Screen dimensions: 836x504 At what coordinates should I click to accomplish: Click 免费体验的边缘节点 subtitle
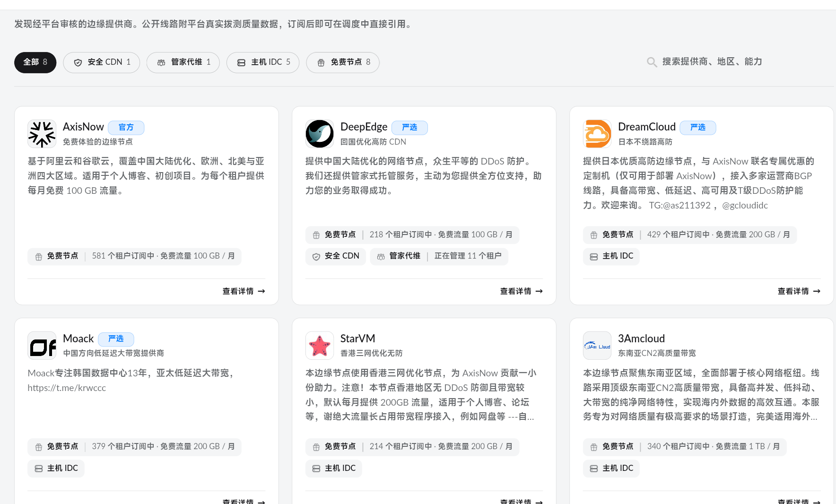pyautogui.click(x=97, y=142)
